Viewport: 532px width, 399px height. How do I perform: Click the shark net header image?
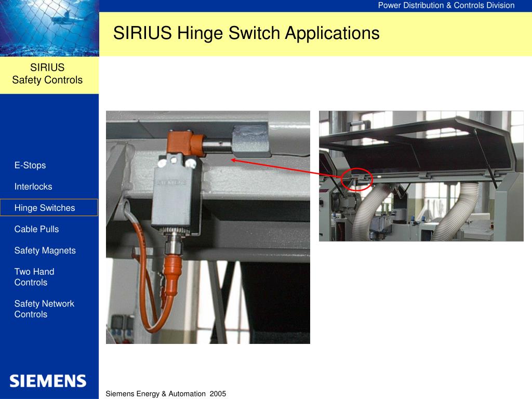coord(49,28)
